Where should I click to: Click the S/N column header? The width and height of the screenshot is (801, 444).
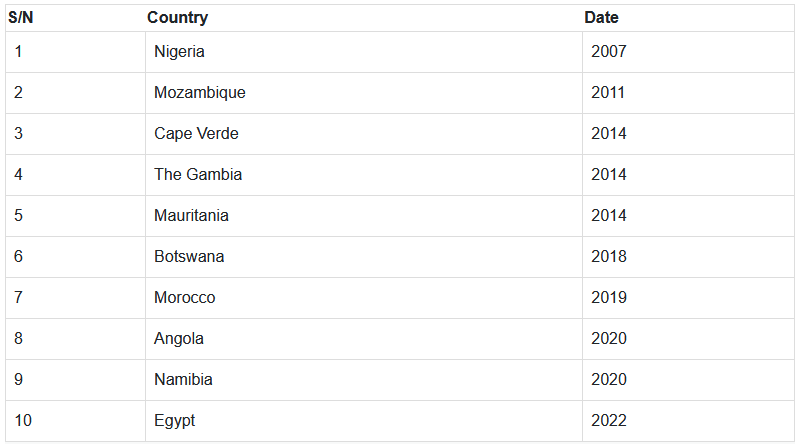(21, 18)
